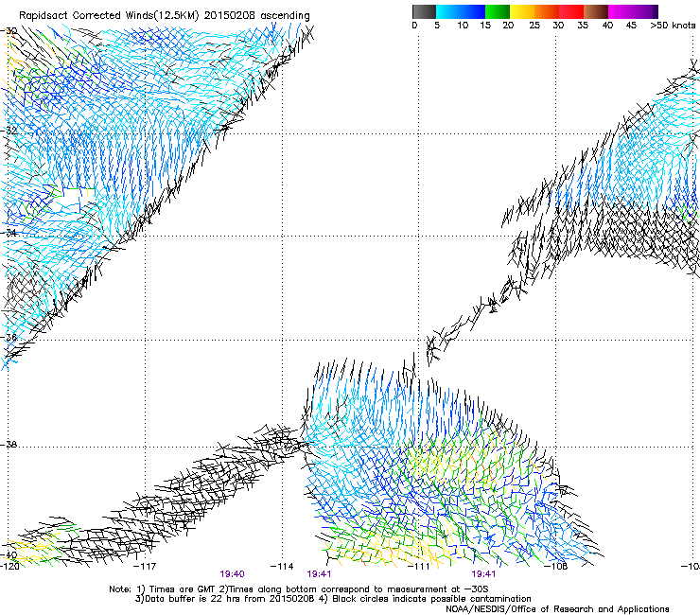
Task: Click the '20150208 ascending' date text in title
Action: click(256, 16)
